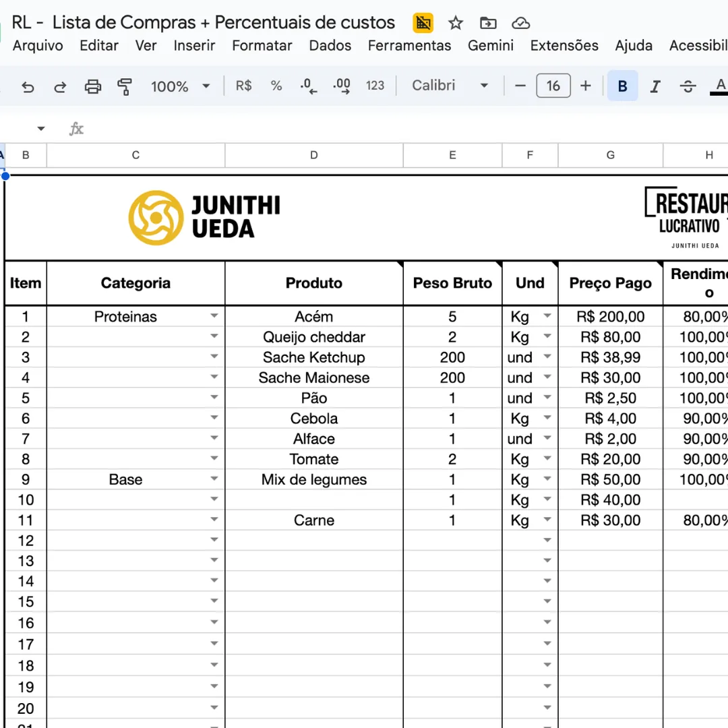
Task: Click the fx formula icon
Action: 76,129
